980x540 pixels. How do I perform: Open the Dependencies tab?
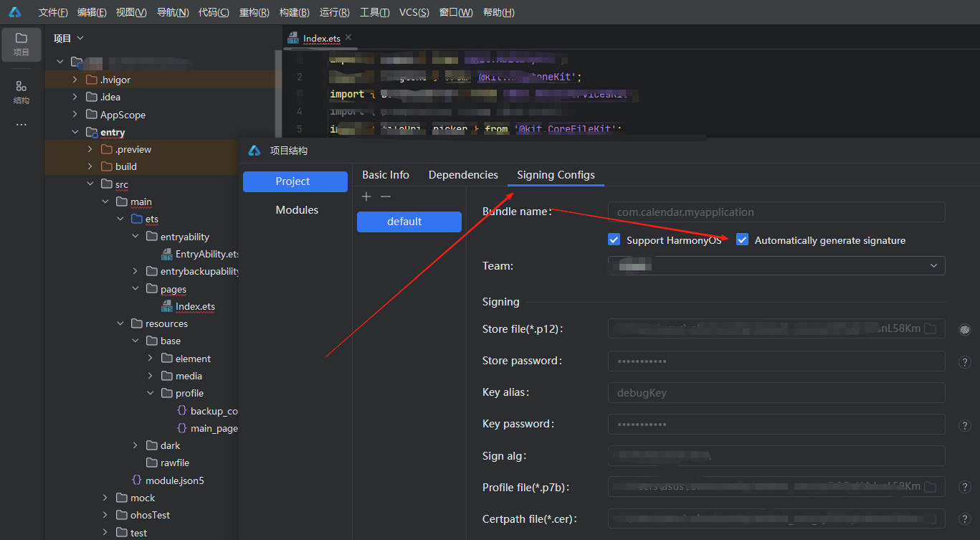[x=463, y=175]
